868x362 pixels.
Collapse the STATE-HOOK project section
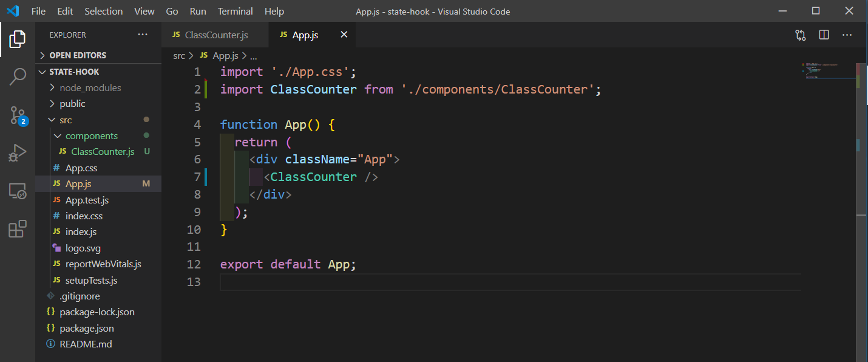pos(74,72)
